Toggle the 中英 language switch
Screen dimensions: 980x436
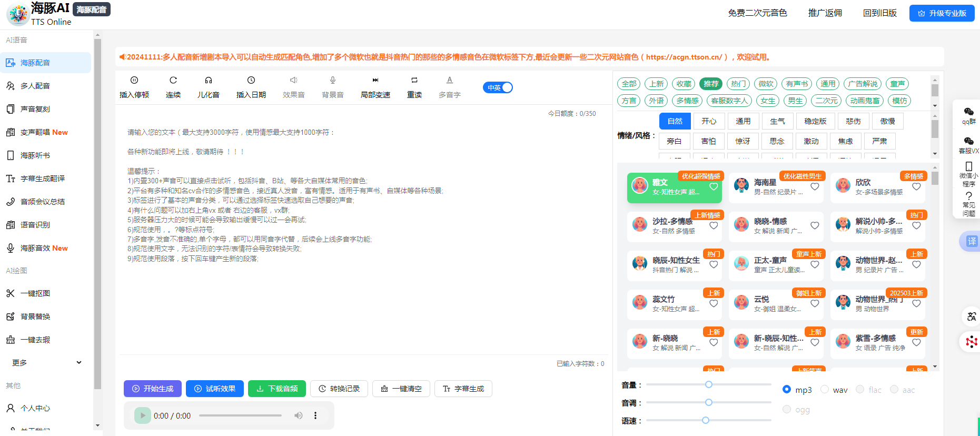(498, 87)
